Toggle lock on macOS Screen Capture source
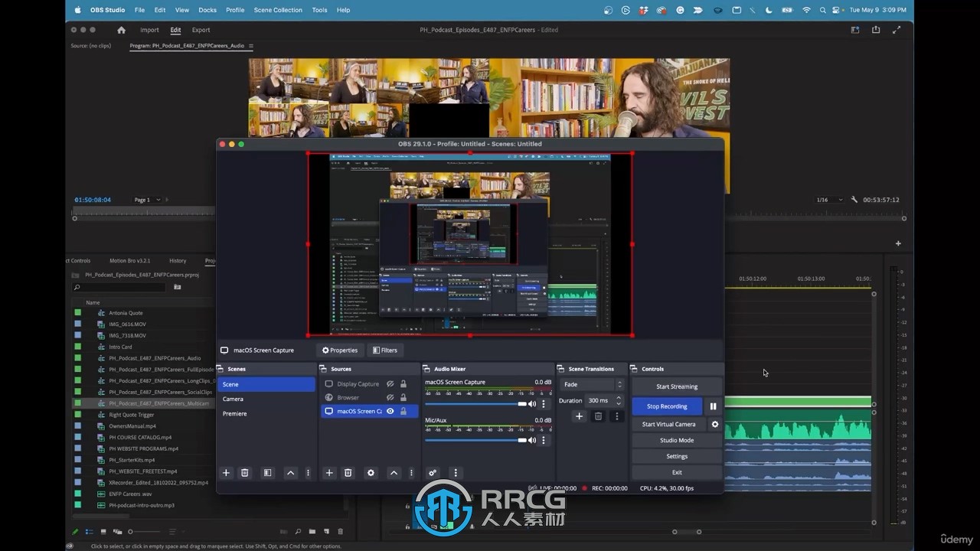Screen dimensions: 980x551 (403, 411)
